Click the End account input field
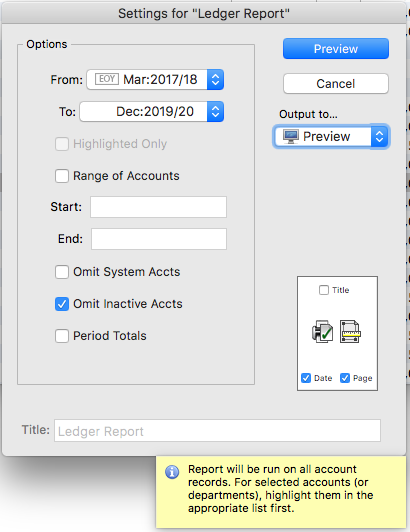The image size is (410, 532). [159, 239]
